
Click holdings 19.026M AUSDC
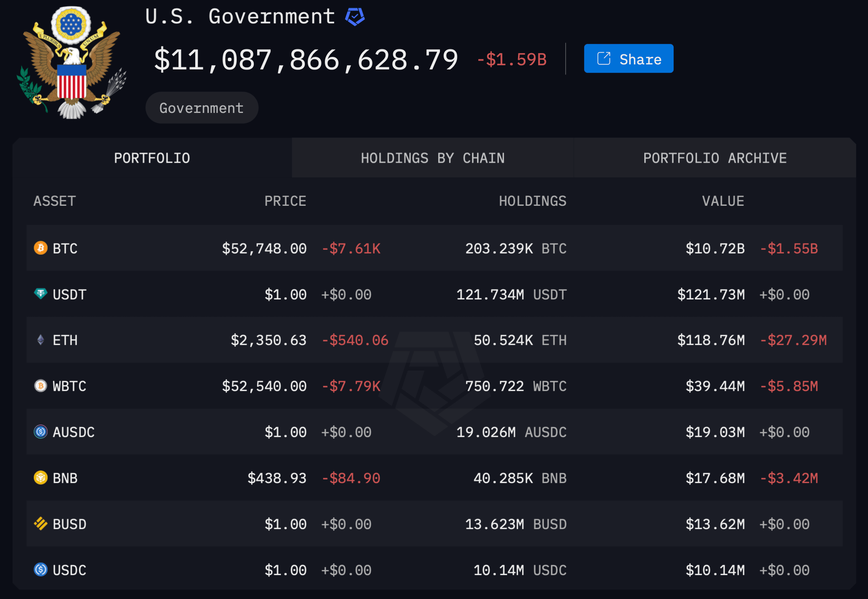coord(511,432)
